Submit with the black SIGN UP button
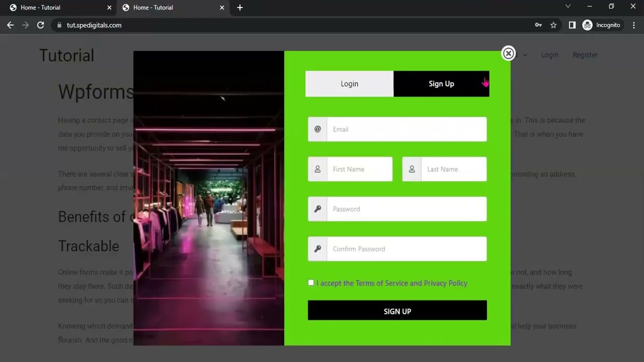644x362 pixels. (x=397, y=311)
